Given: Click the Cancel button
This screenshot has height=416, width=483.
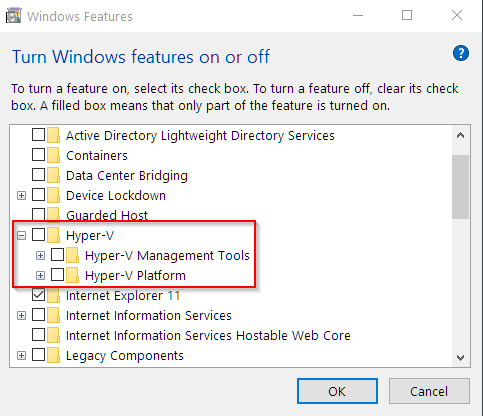Looking at the screenshot, I should coord(429,391).
